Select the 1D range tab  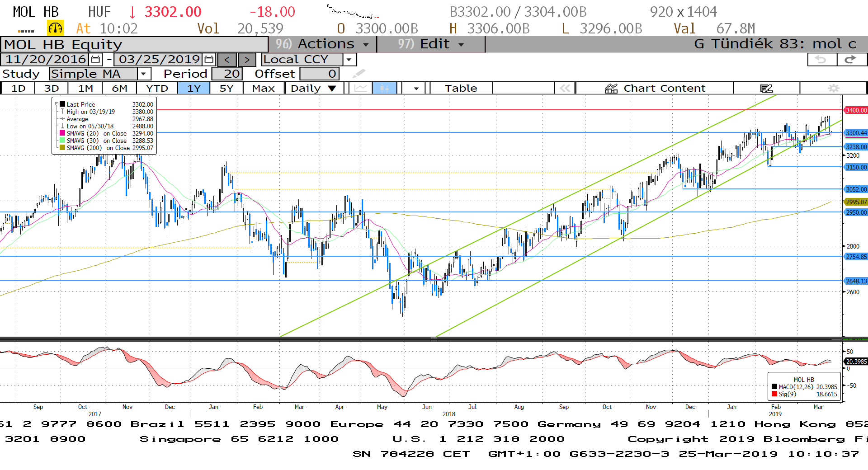coord(18,88)
